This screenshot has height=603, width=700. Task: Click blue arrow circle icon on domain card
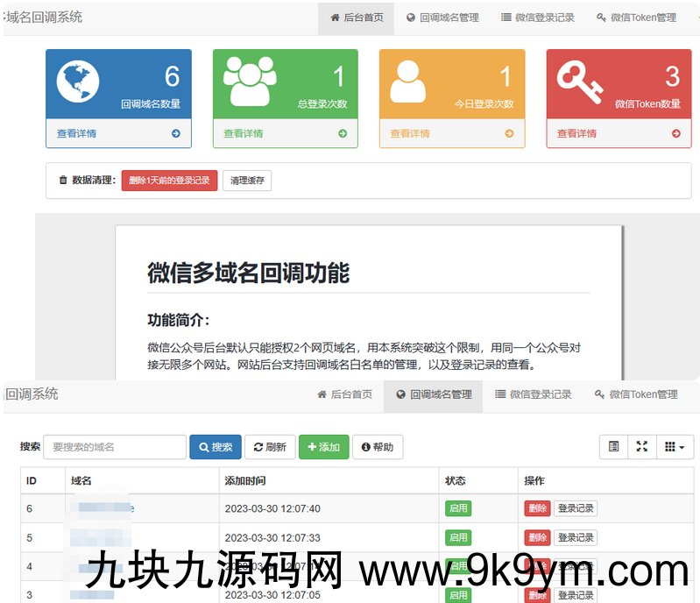(176, 133)
